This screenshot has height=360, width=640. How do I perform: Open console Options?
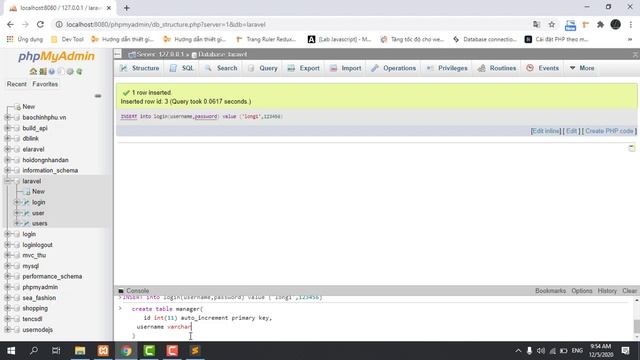coord(582,291)
